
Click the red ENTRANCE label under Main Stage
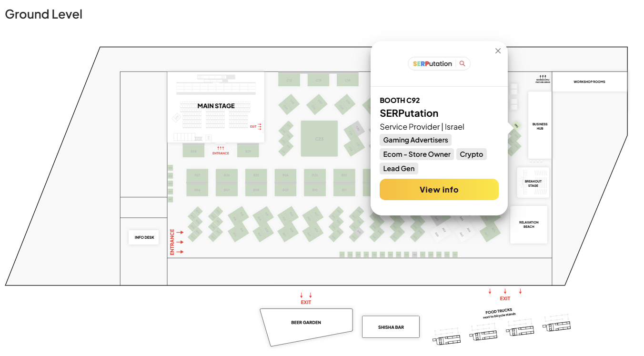(x=221, y=153)
